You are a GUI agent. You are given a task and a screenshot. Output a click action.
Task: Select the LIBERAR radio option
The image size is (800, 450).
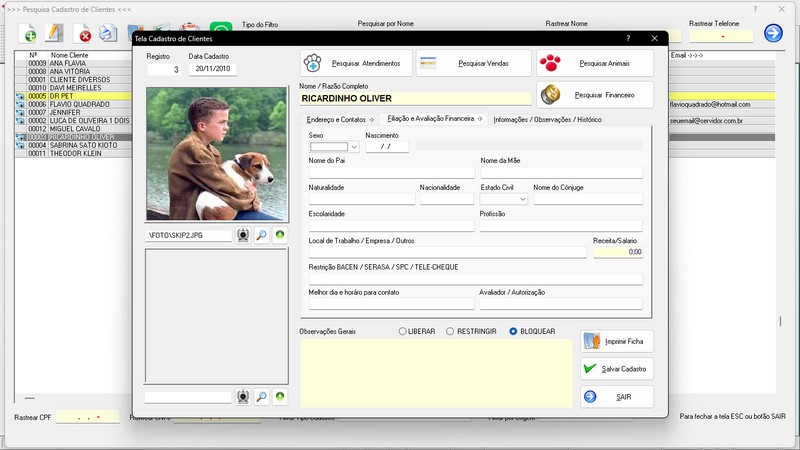pyautogui.click(x=402, y=331)
